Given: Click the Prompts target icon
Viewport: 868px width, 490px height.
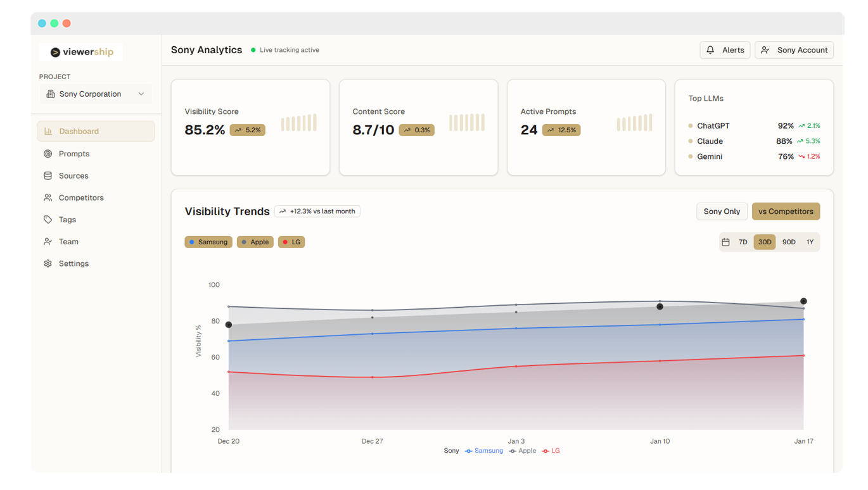Looking at the screenshot, I should point(48,154).
